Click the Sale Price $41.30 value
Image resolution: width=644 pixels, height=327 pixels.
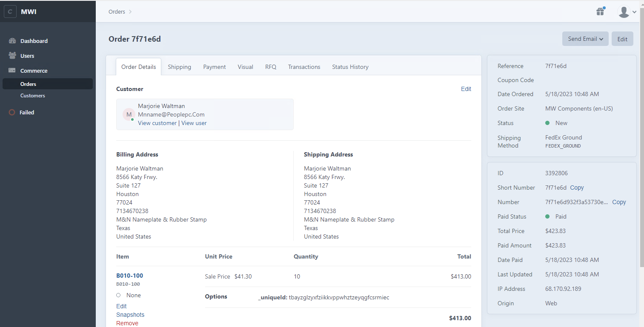[x=243, y=276]
